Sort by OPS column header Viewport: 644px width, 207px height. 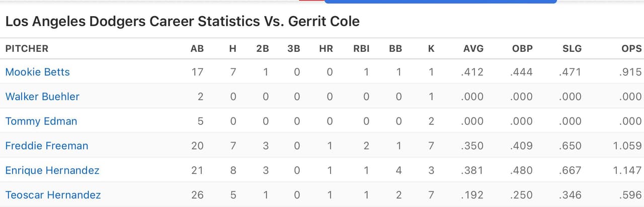632,49
